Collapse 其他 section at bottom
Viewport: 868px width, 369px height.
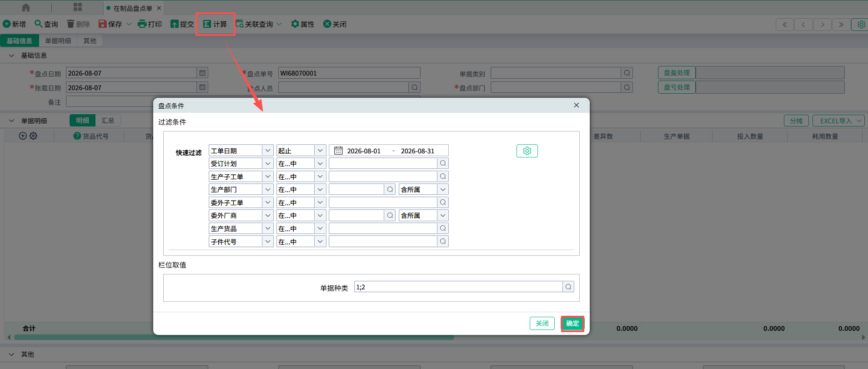(x=12, y=354)
